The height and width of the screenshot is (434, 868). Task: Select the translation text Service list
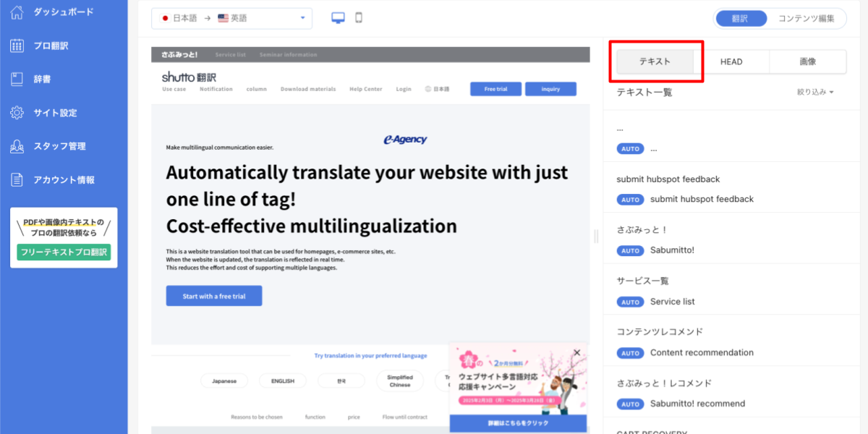point(673,302)
